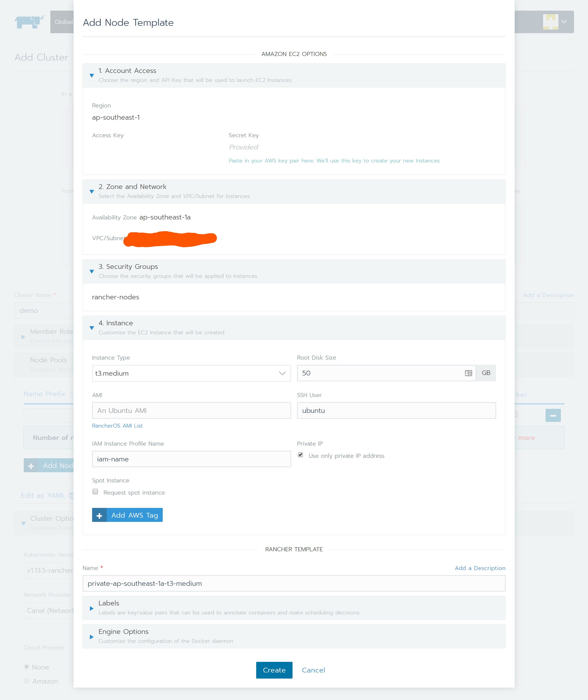The height and width of the screenshot is (700, 588).
Task: Click the GB unit label
Action: (486, 373)
